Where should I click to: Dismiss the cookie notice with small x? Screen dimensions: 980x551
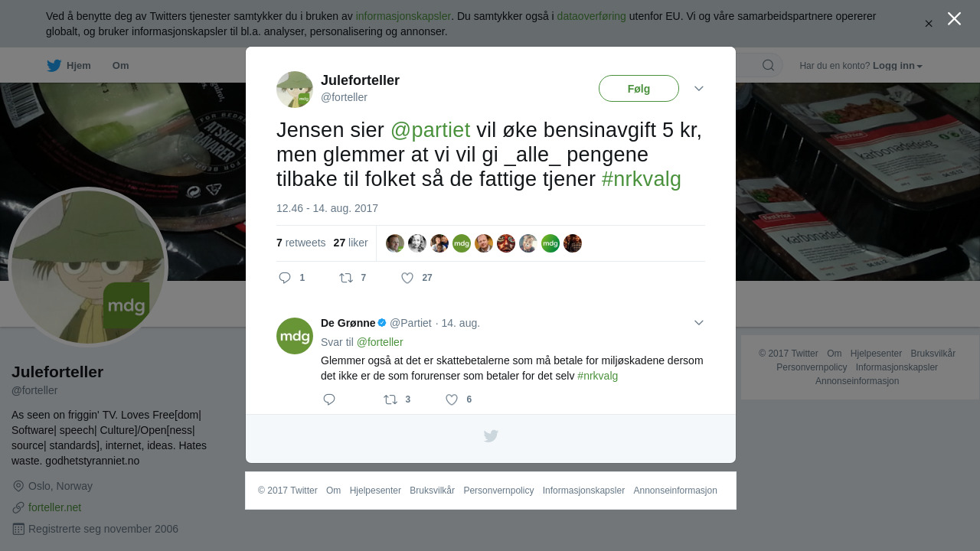click(929, 24)
